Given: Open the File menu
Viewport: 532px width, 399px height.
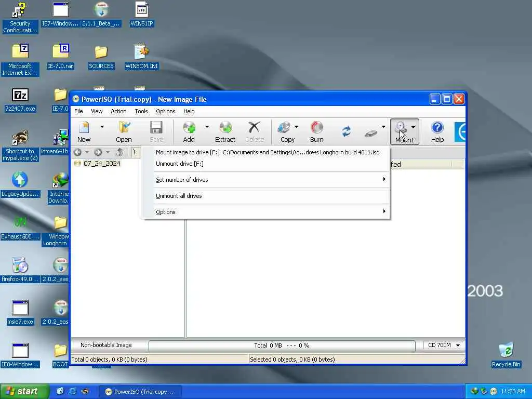Looking at the screenshot, I should click(x=79, y=111).
